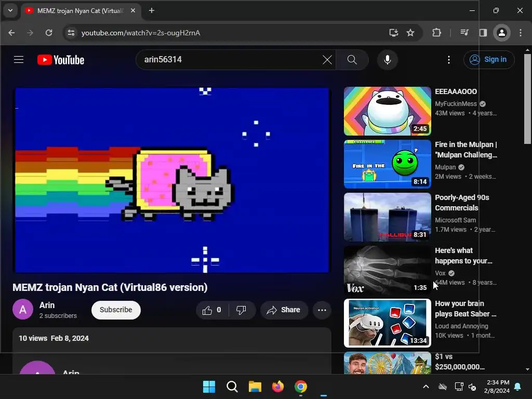Close the MEMZ trojan Nyan Cat tab
The width and height of the screenshot is (532, 399).
pos(133,10)
